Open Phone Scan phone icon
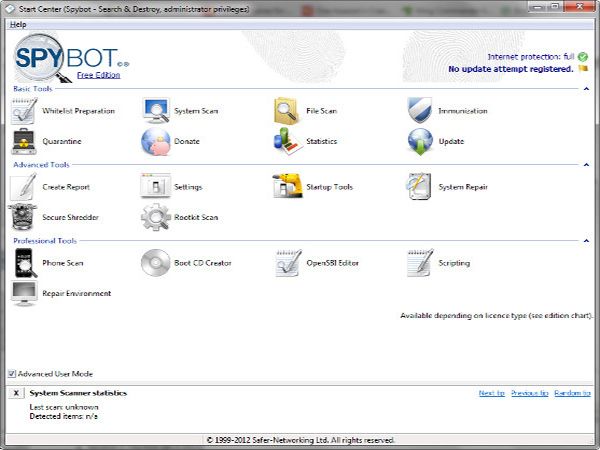The width and height of the screenshot is (600, 450). 25,263
